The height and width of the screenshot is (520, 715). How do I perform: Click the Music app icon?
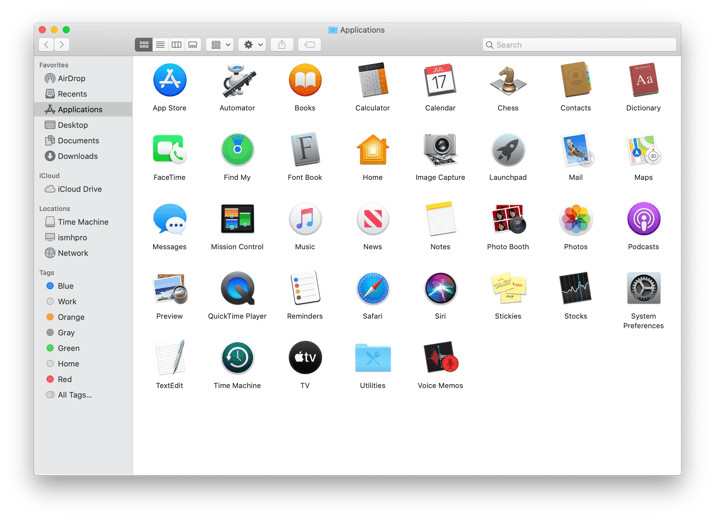[x=305, y=219]
